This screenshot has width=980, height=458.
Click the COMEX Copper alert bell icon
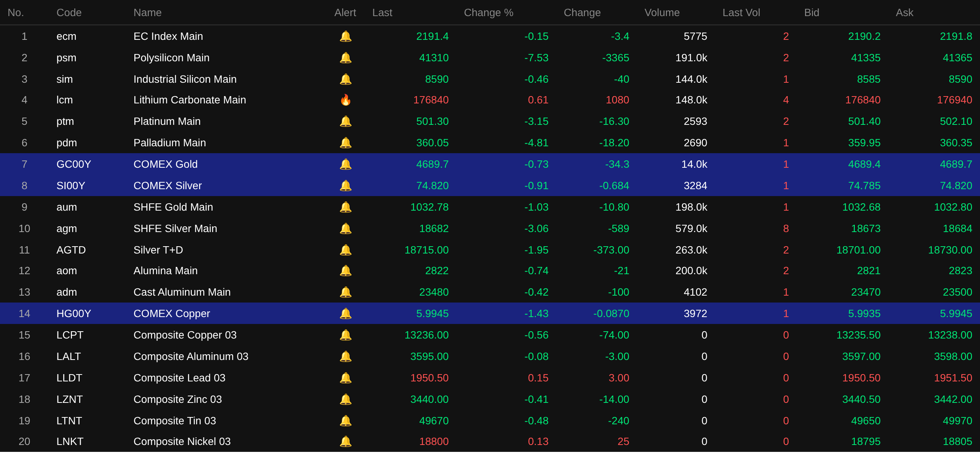345,314
